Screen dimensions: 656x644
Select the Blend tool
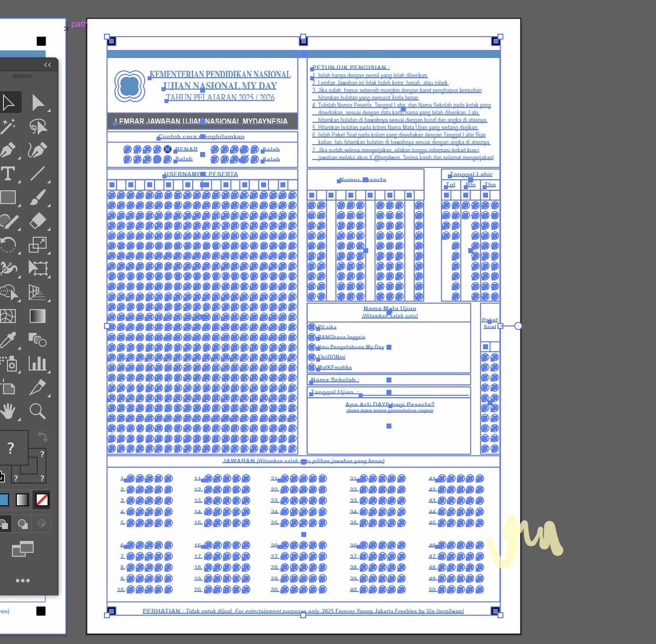pos(38,340)
